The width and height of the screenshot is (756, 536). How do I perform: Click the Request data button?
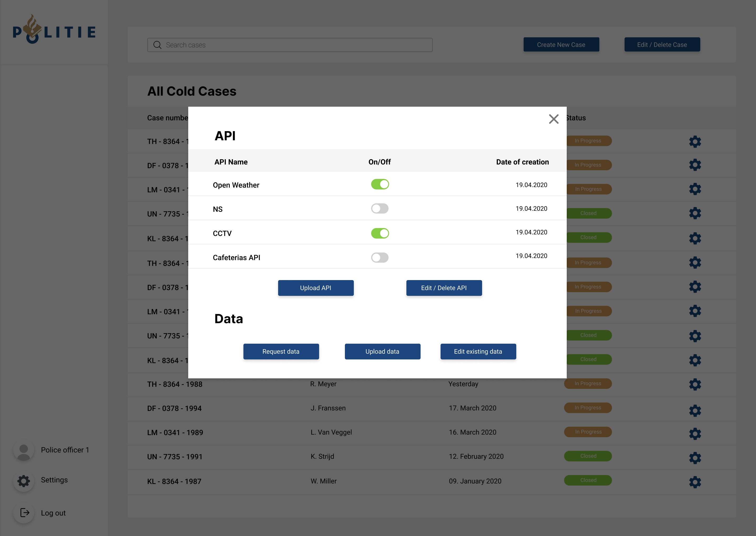pyautogui.click(x=281, y=352)
